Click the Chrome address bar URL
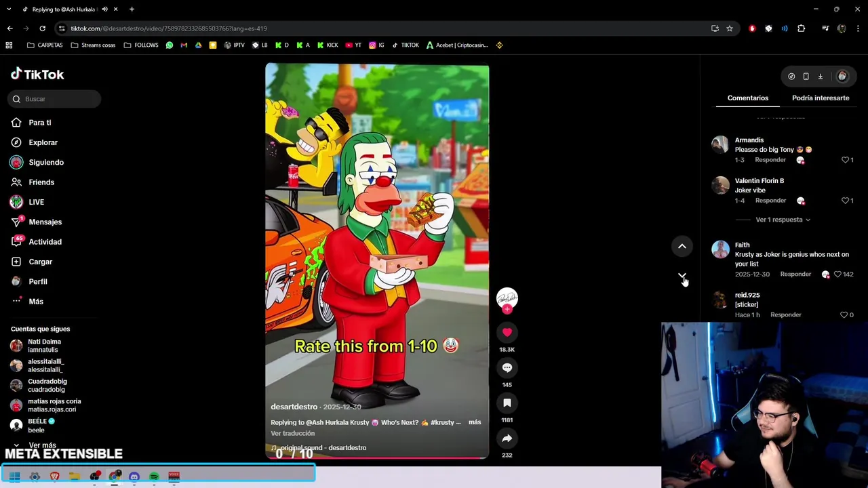The image size is (868, 488). tap(169, 28)
